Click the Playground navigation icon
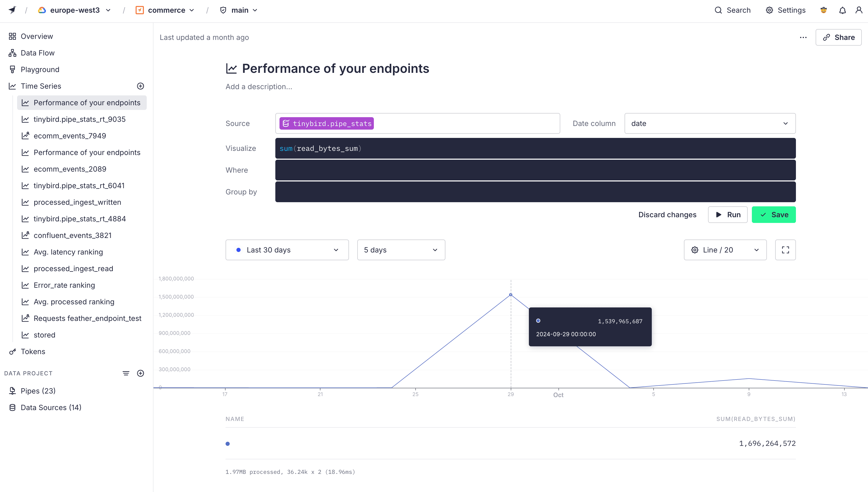Screen dimensions: 868x492 [11, 69]
